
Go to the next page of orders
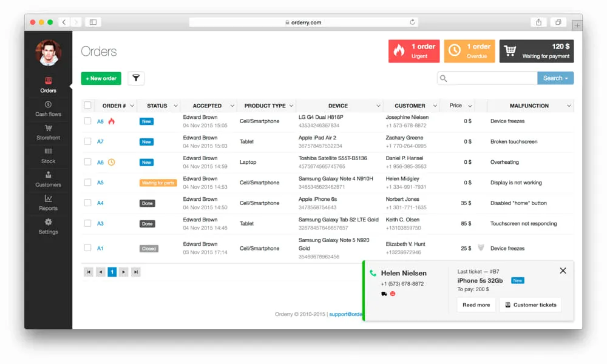point(124,272)
